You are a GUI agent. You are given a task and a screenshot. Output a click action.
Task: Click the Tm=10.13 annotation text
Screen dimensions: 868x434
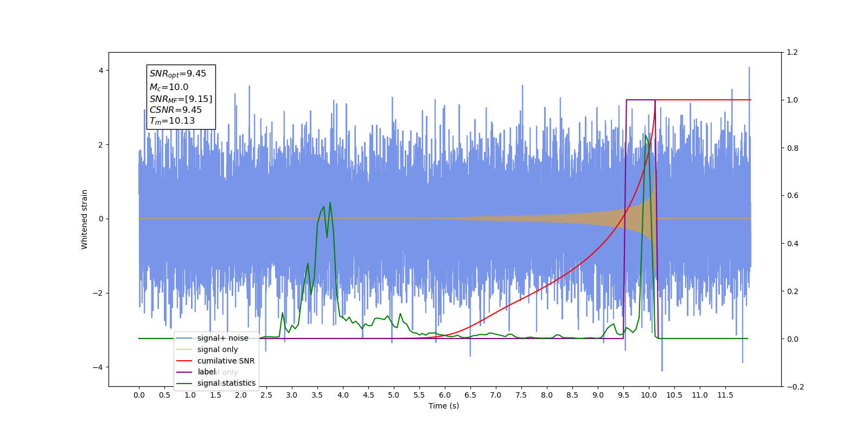[172, 121]
